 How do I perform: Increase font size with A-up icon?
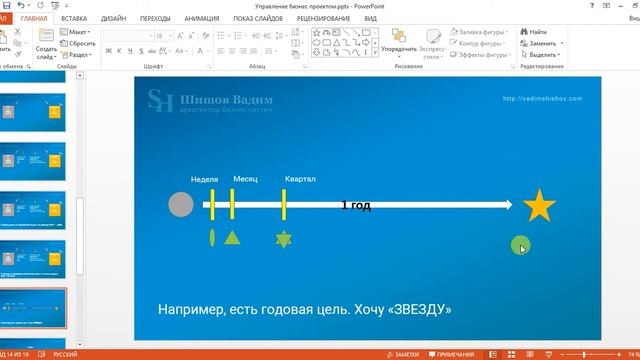tap(180, 36)
